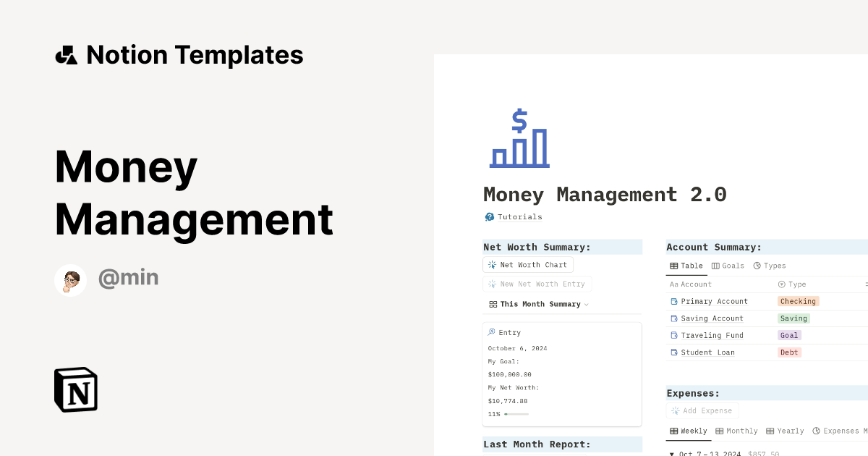Click the Add Expense button
The image size is (868, 456).
click(x=702, y=411)
